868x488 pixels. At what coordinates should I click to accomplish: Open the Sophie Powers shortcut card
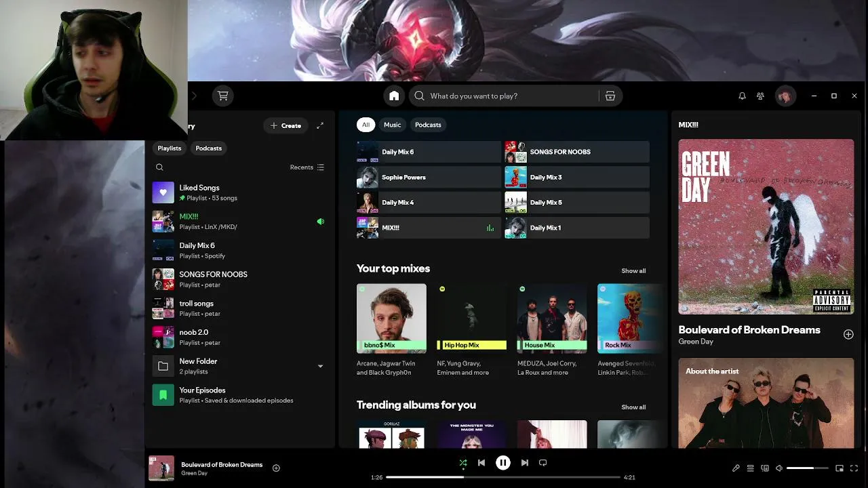[429, 178]
